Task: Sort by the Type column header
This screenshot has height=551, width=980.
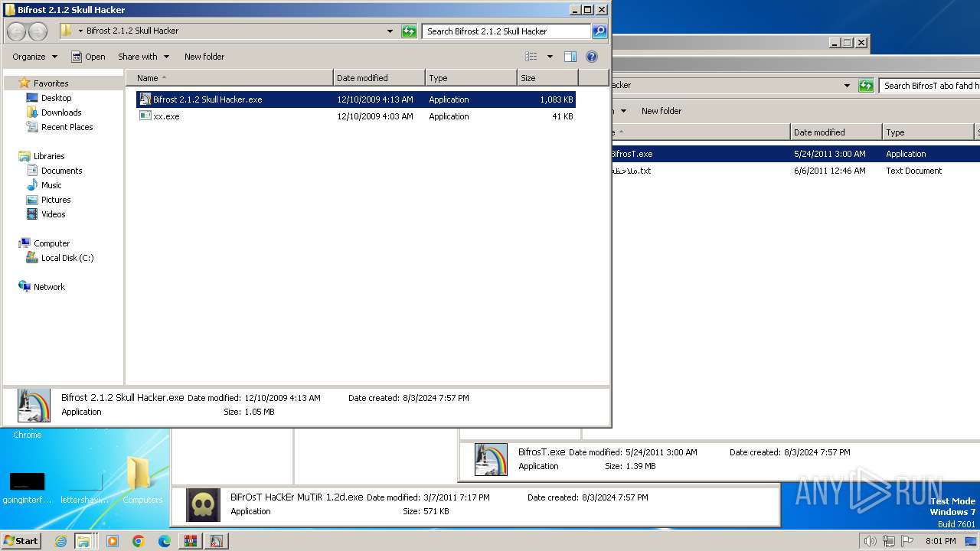Action: click(471, 78)
